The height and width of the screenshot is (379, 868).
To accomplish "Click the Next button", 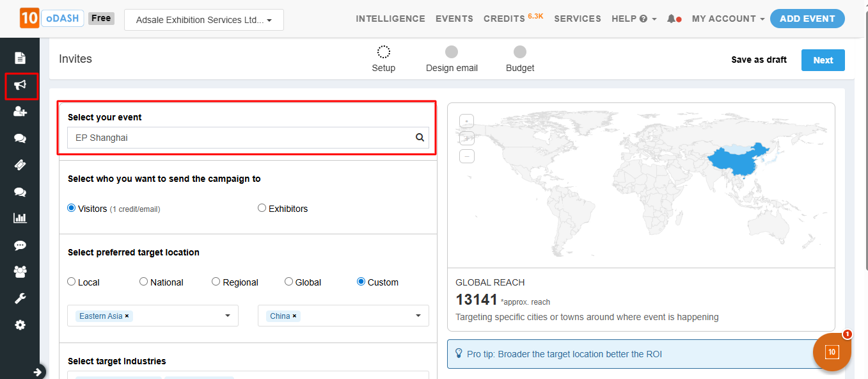I will [823, 60].
